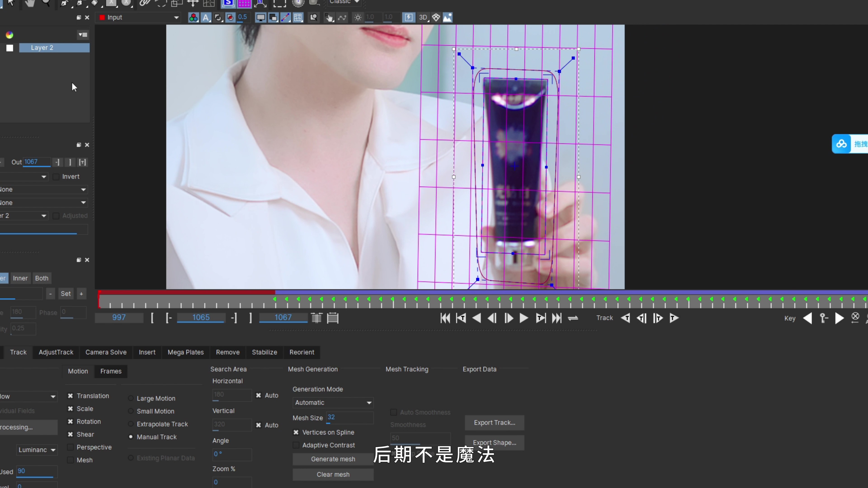Disable the Shear motion checkbox
Image resolution: width=868 pixels, height=488 pixels.
[x=71, y=434]
